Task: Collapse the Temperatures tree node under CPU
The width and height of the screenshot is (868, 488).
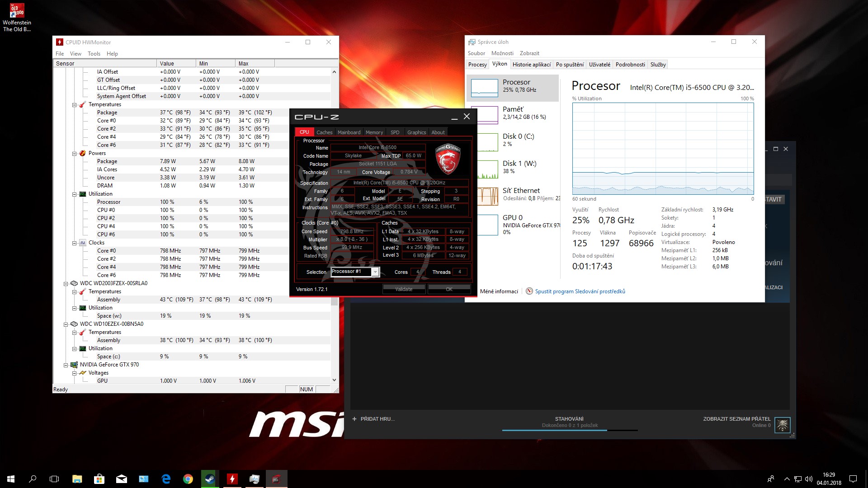Action: pyautogui.click(x=75, y=105)
